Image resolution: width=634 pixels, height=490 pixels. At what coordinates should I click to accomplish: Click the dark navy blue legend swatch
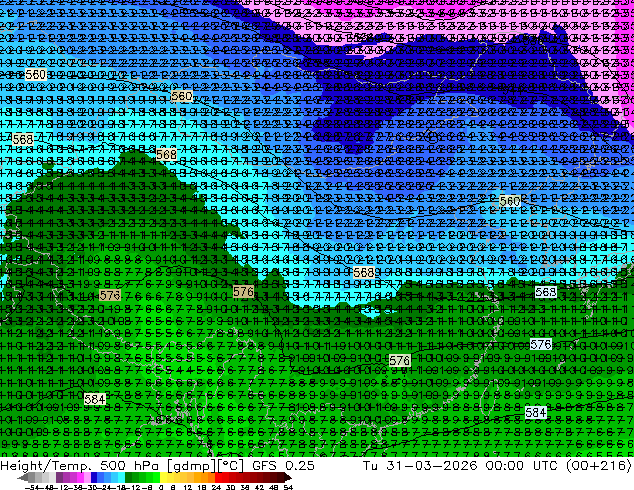point(94,478)
